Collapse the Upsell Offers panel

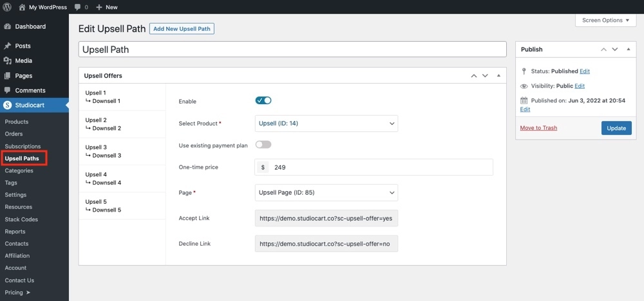(x=498, y=76)
